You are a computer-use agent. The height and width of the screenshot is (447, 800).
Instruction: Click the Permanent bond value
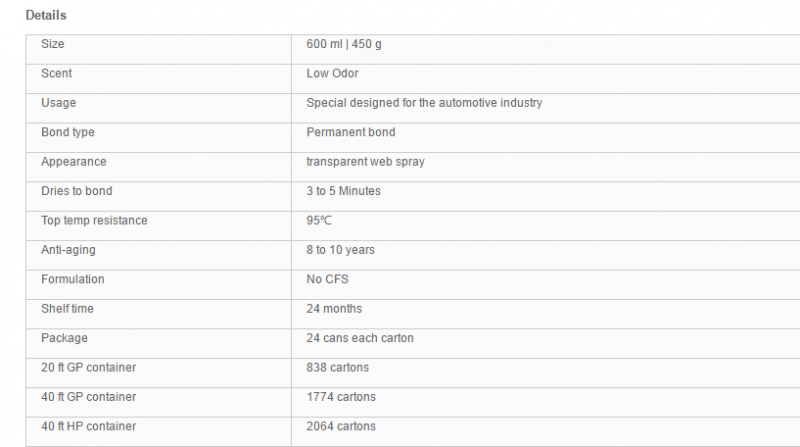click(351, 133)
